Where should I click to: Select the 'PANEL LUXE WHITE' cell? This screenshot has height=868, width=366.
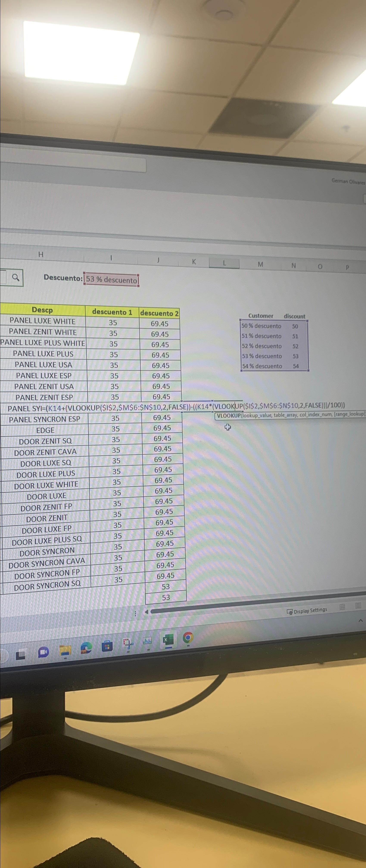click(42, 321)
